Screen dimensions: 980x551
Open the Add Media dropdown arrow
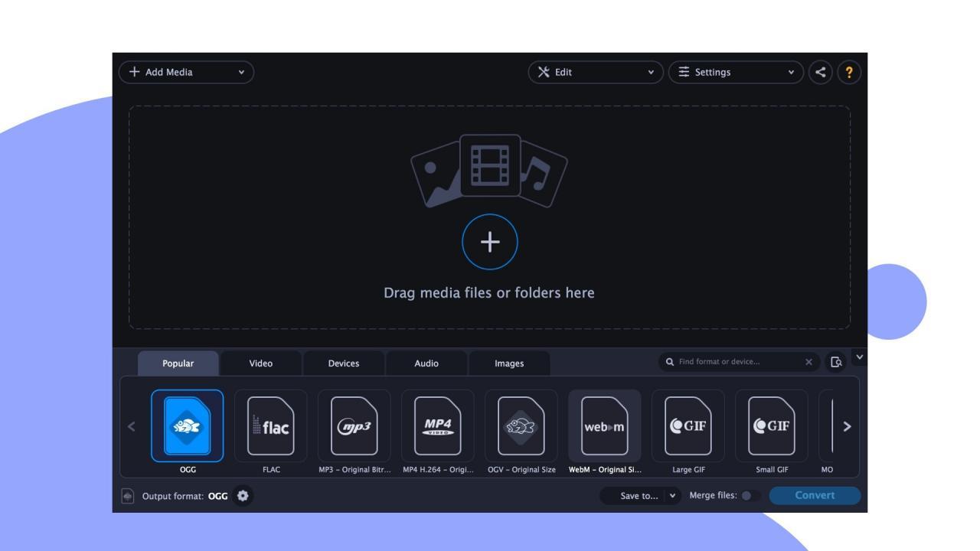tap(242, 72)
